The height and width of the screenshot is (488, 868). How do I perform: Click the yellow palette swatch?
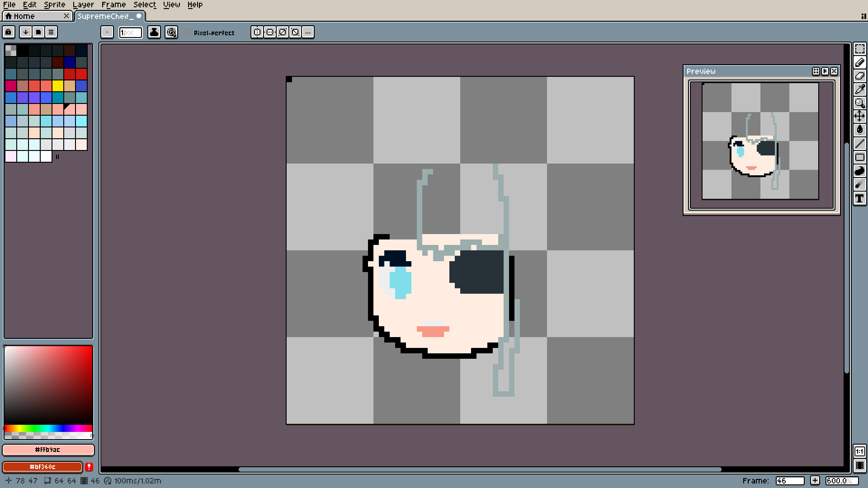coord(57,86)
